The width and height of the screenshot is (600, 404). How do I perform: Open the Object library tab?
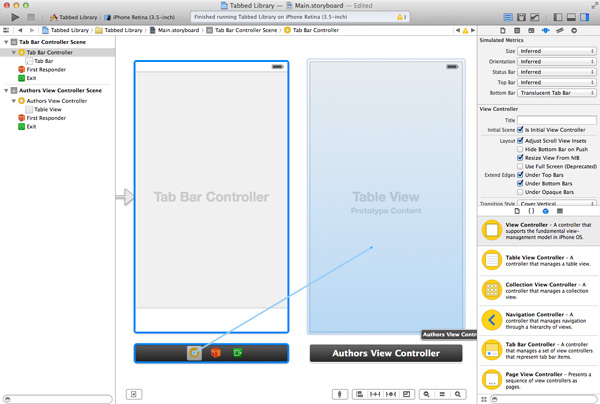[546, 211]
